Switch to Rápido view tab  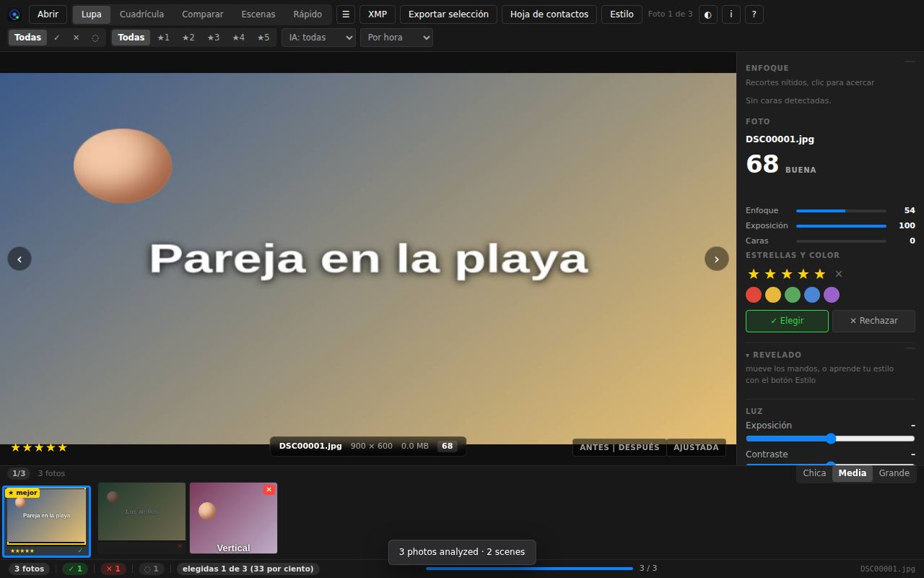click(308, 14)
